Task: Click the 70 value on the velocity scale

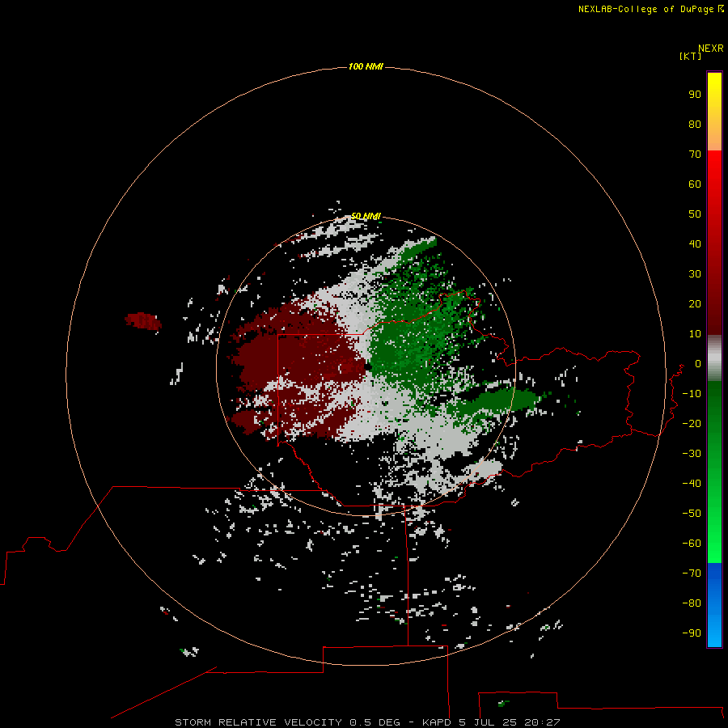Action: (x=695, y=154)
